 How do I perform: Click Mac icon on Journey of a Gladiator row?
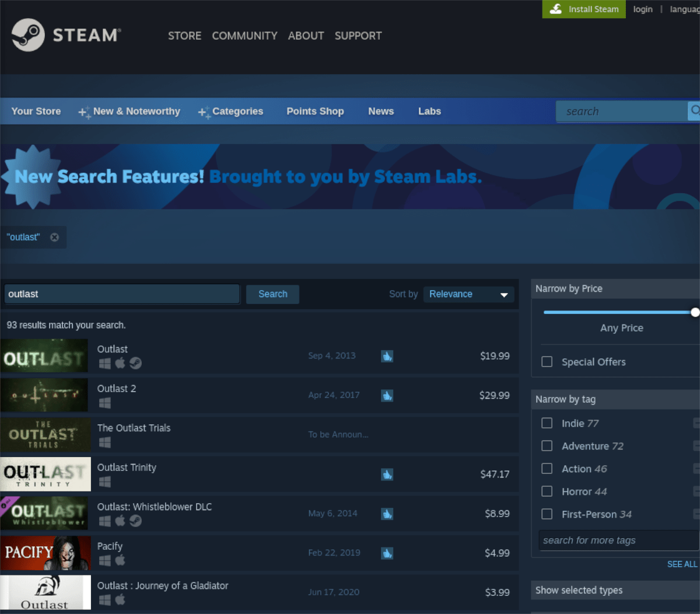click(x=120, y=600)
